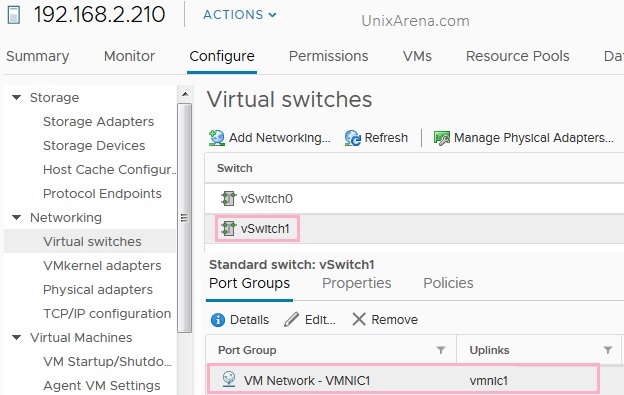Open Storage Adapters
Screen dimensions: 624x395
(98, 121)
